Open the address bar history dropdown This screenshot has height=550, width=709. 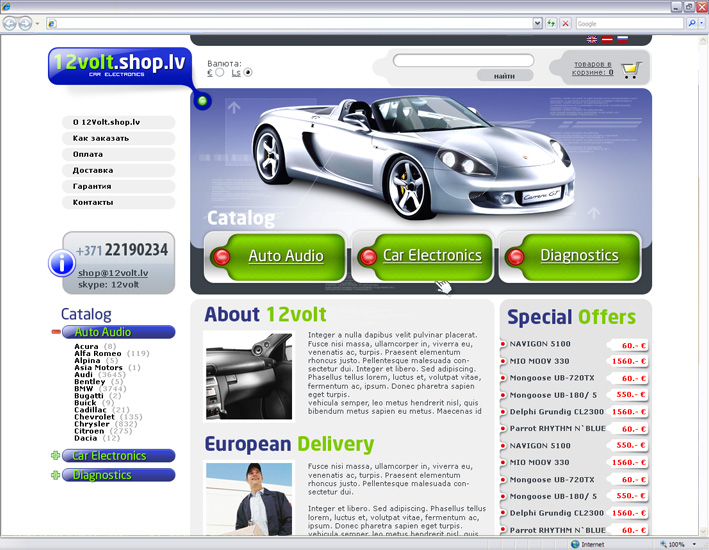[x=537, y=24]
